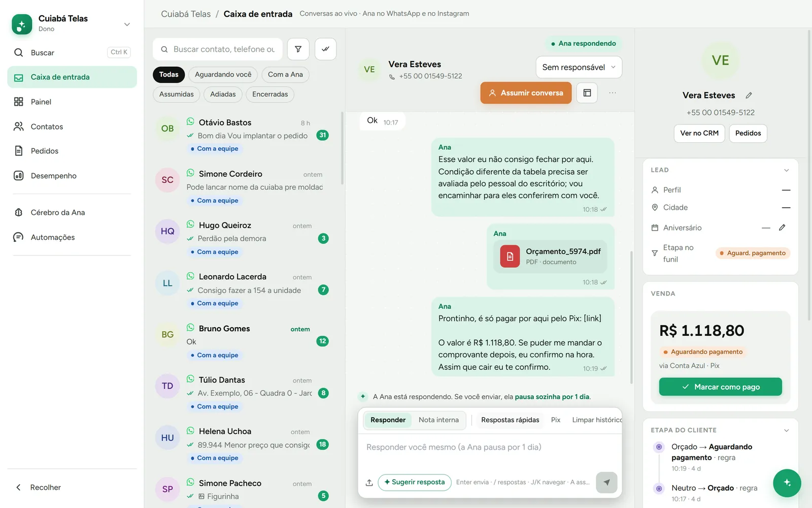Open the three-dot more options menu

(613, 93)
